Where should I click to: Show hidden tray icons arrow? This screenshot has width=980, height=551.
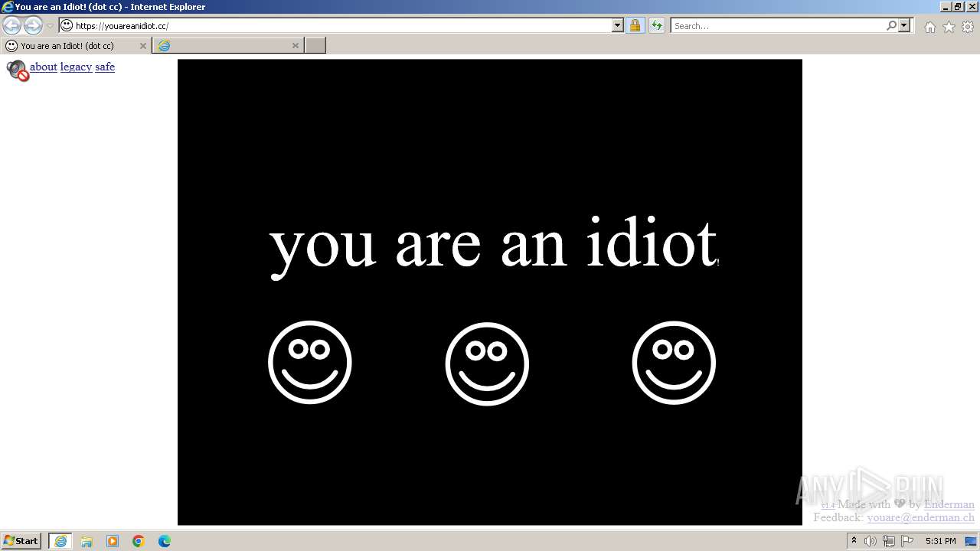pos(854,541)
